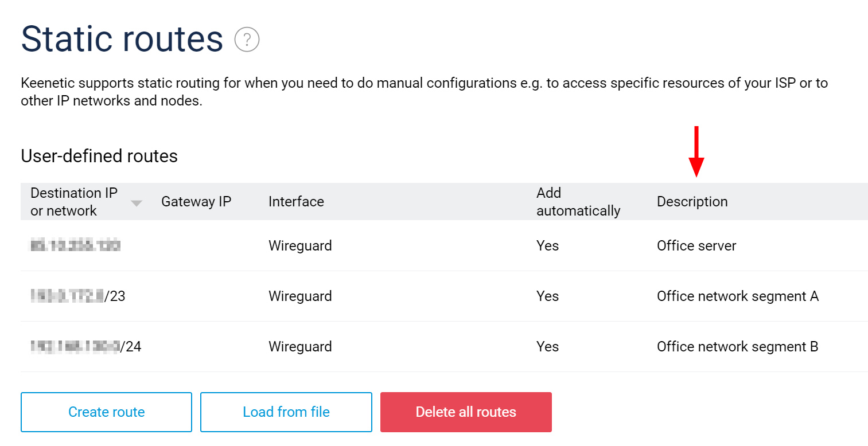
Task: Click the Add automatically column header
Action: [578, 201]
